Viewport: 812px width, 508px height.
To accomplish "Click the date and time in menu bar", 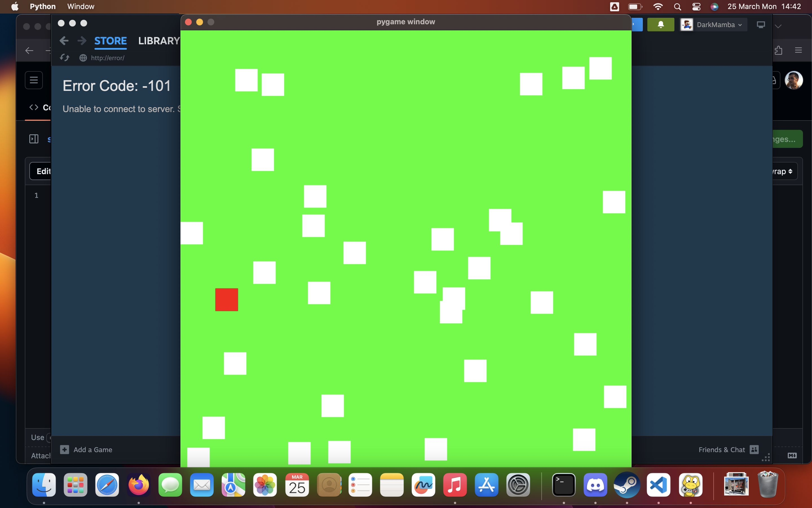I will [764, 6].
